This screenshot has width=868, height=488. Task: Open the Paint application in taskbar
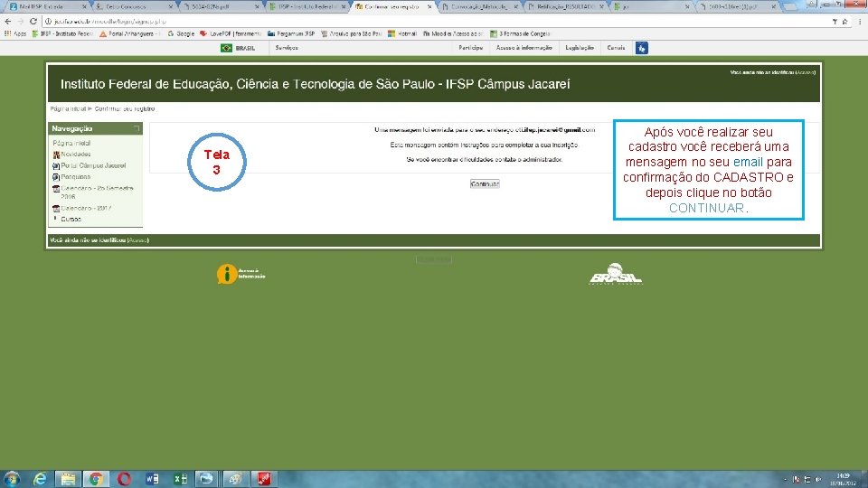pyautogui.click(x=235, y=479)
